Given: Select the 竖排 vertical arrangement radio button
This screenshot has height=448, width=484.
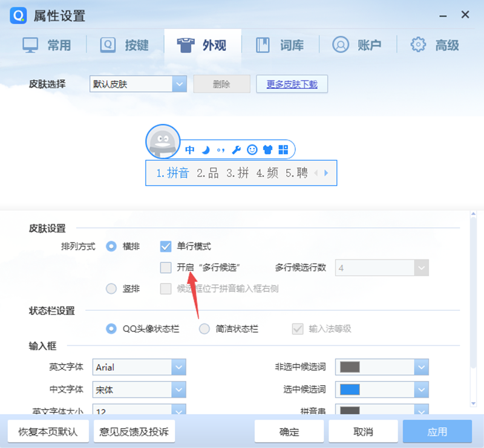Looking at the screenshot, I should [111, 288].
